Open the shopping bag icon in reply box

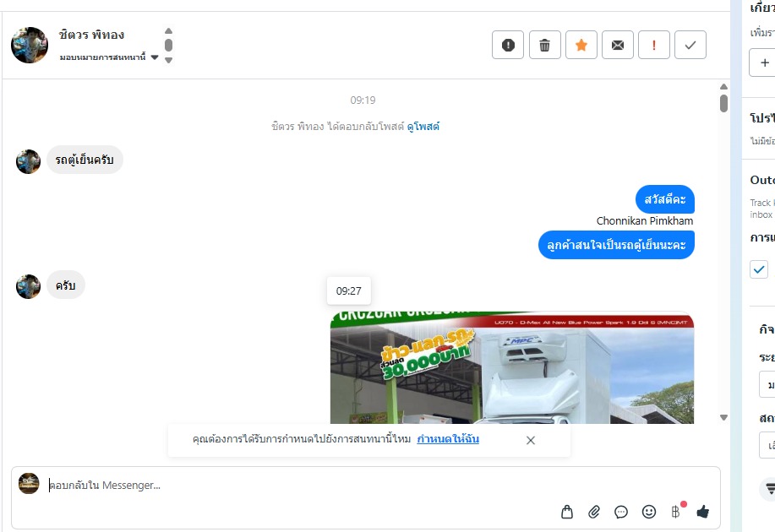pyautogui.click(x=567, y=512)
